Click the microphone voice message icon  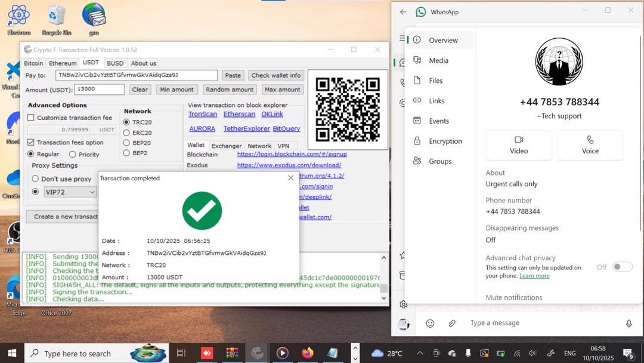628,323
